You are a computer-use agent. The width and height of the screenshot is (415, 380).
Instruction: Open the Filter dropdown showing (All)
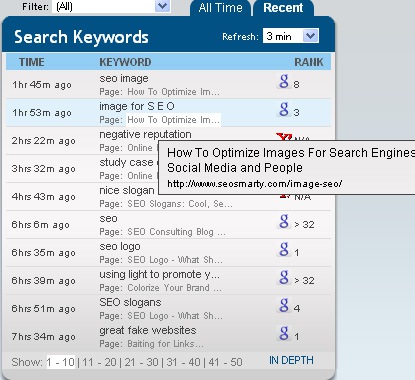pos(111,6)
